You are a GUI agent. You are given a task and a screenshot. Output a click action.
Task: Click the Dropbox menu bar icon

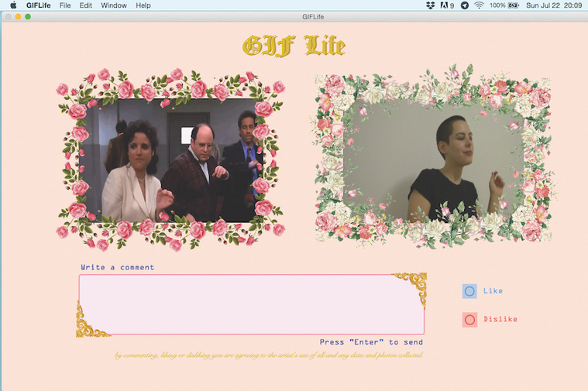[430, 5]
